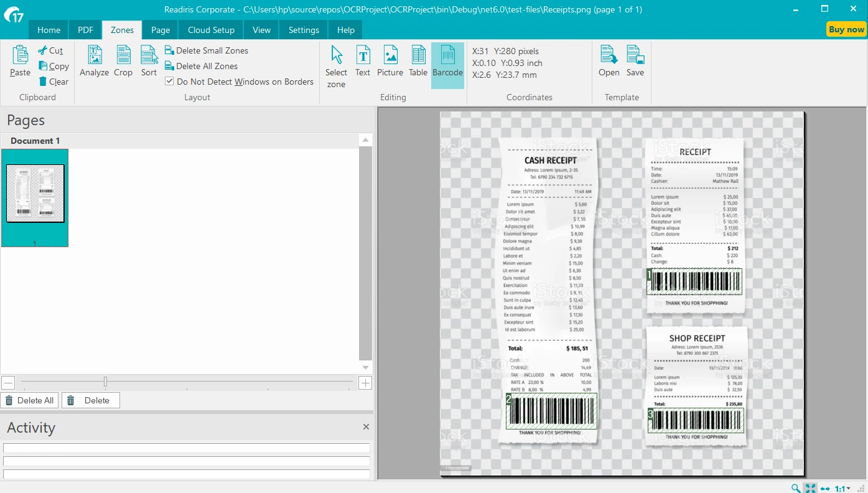
Task: Click the fit-to-width arrows icon
Action: point(825,489)
